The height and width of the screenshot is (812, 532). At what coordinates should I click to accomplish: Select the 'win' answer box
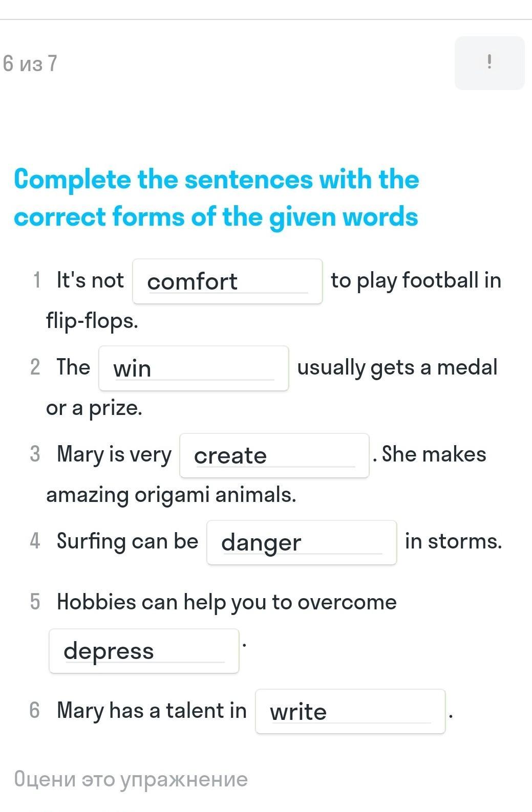[194, 368]
